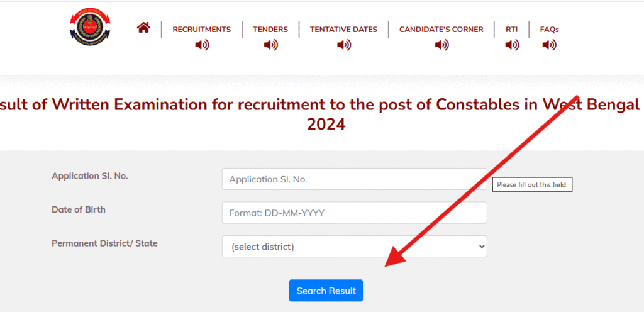
Task: Click speaker icon under Tentative Dates
Action: (343, 45)
